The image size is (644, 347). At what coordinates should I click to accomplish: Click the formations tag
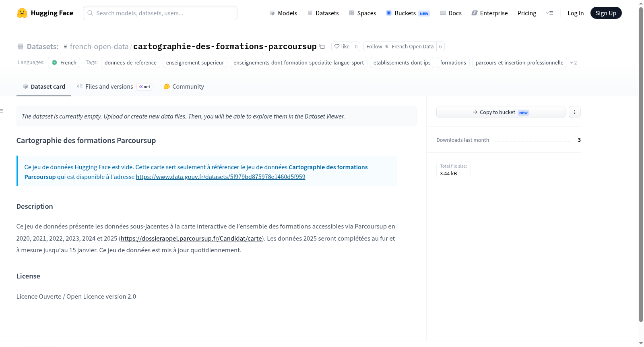coord(453,62)
